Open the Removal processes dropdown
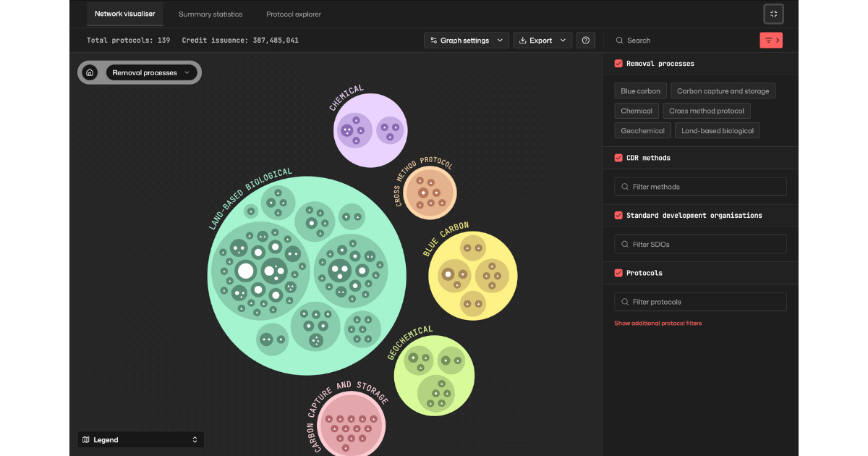Image resolution: width=868 pixels, height=456 pixels. click(151, 72)
